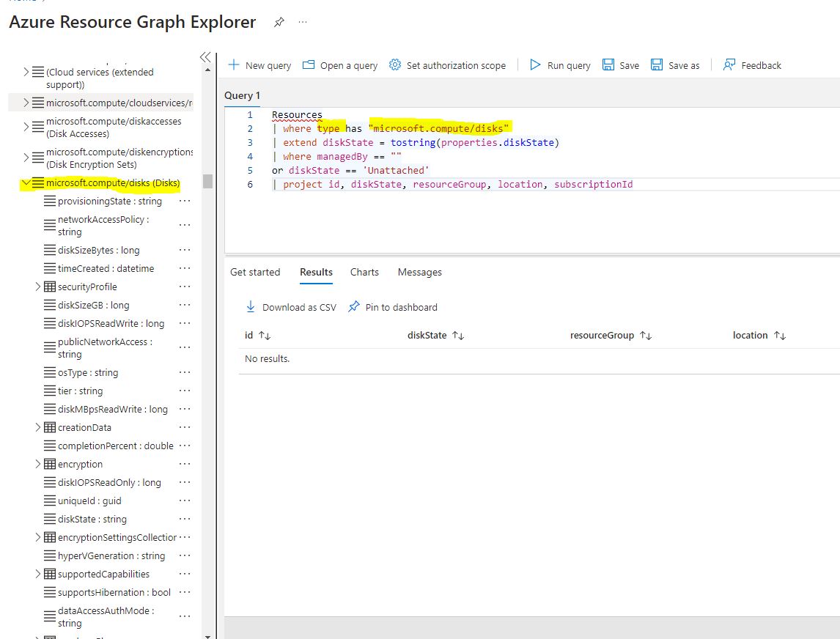Click the Save as disk icon
Screen dimensions: 840x639
(657, 64)
